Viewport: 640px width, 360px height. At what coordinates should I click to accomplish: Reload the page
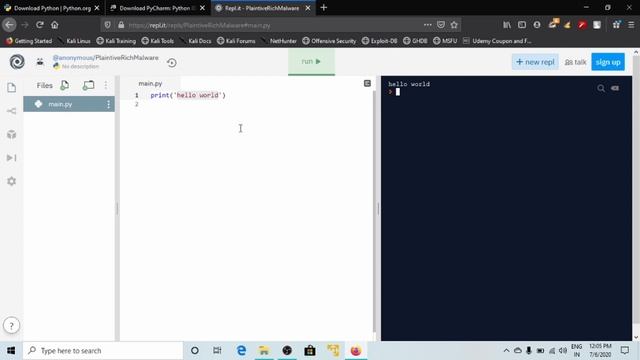tap(40, 25)
